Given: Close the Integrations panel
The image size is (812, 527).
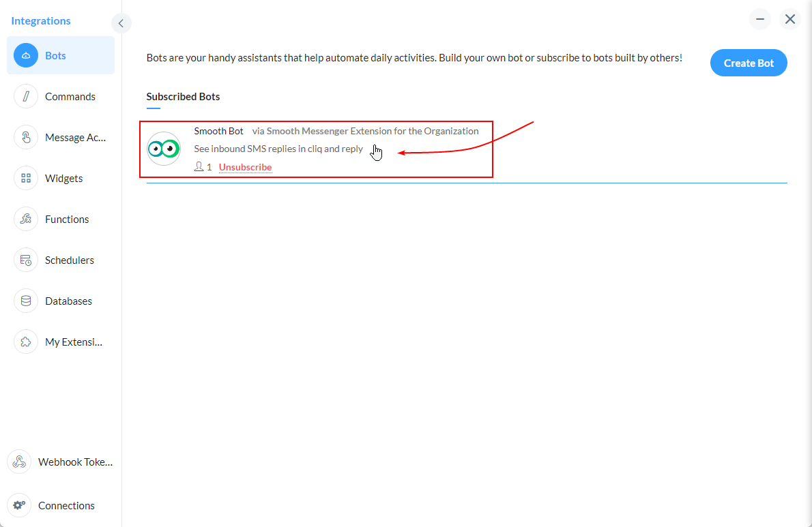Looking at the screenshot, I should [x=789, y=19].
